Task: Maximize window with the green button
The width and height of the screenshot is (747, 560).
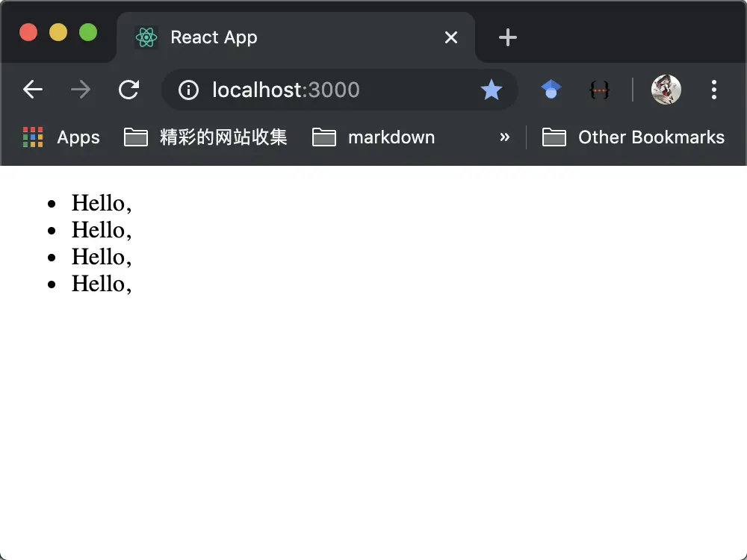Action: [88, 32]
